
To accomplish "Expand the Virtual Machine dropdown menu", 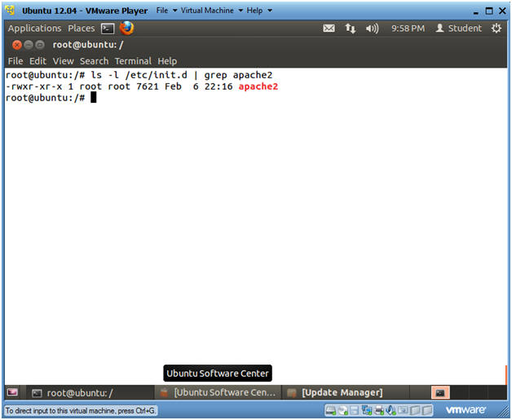I will [x=212, y=11].
